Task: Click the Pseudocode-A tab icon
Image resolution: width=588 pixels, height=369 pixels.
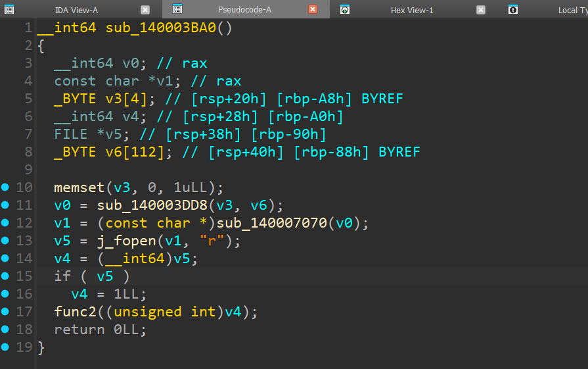Action: click(x=177, y=9)
